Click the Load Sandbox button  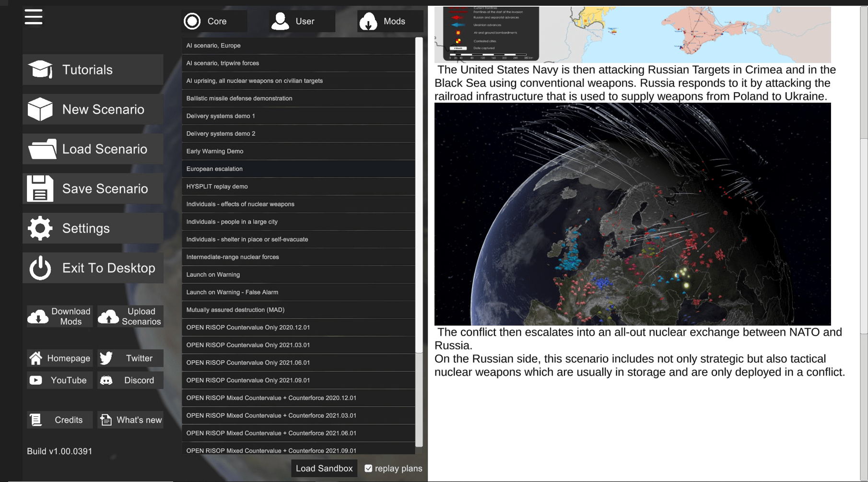pos(324,469)
